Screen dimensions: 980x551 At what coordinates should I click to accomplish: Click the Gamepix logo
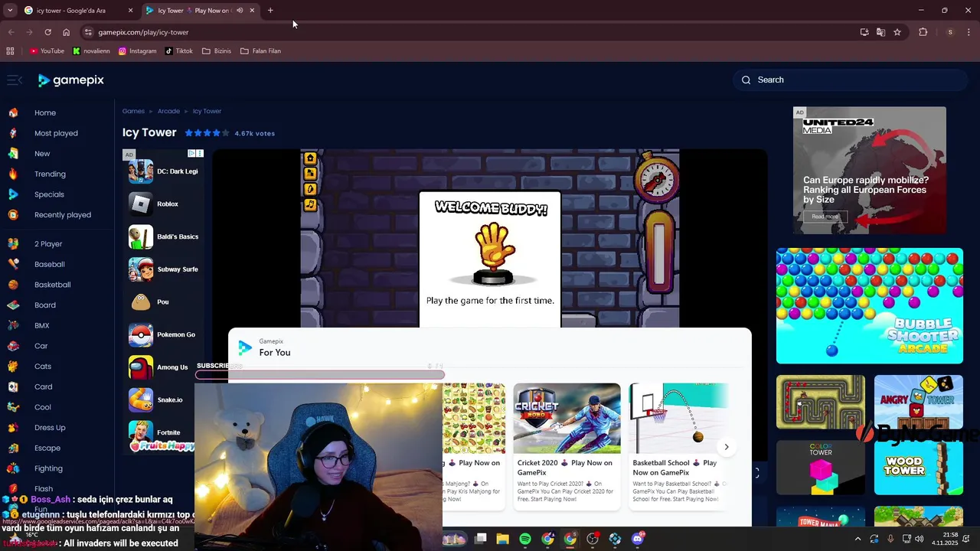(70, 80)
